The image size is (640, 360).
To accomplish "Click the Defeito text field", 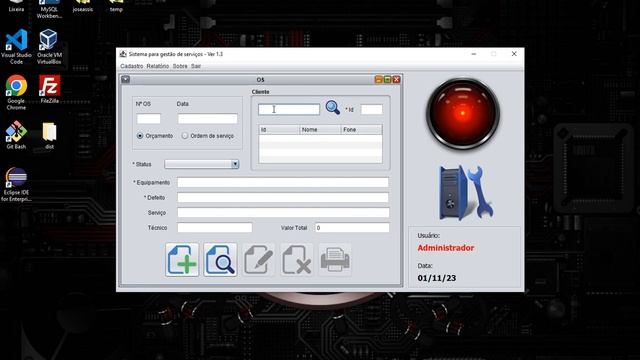I will (x=283, y=198).
